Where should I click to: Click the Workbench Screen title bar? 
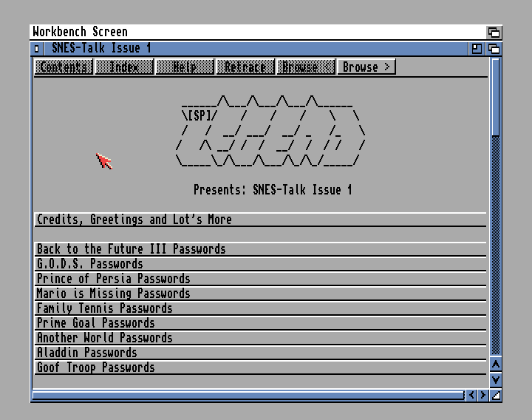[x=258, y=33]
